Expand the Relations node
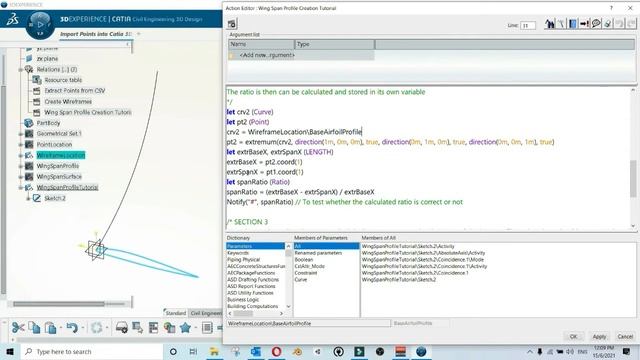Screen dimensions: 640x360 [x=20, y=70]
